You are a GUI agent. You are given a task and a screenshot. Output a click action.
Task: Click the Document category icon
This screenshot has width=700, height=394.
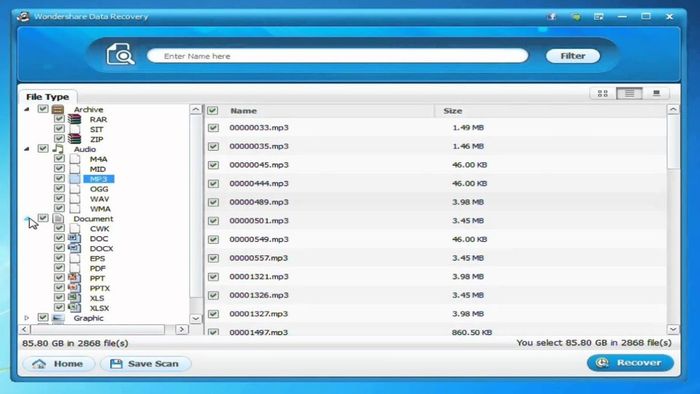pyautogui.click(x=58, y=218)
